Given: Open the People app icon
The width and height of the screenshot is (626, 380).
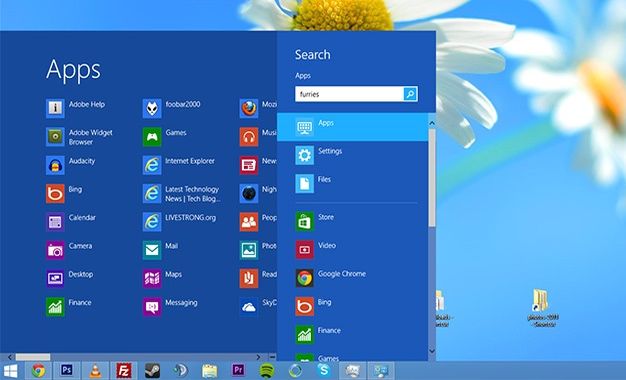Looking at the screenshot, I should pyautogui.click(x=249, y=222).
